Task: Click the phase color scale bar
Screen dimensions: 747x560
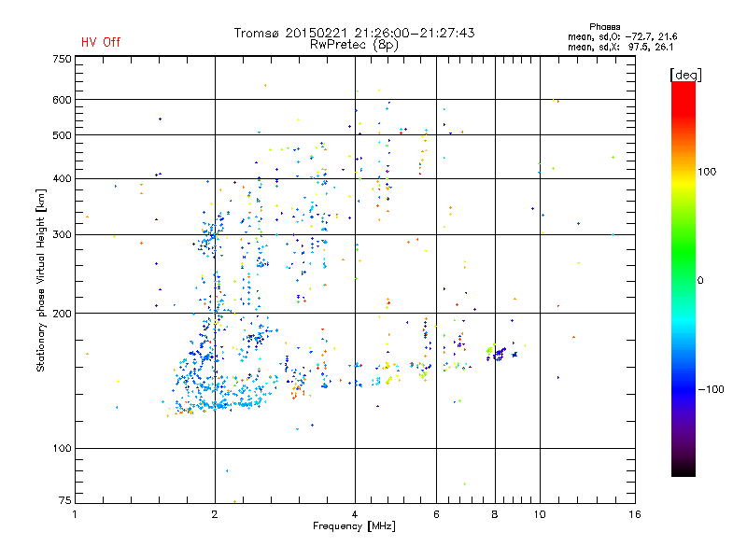Action: coord(684,278)
